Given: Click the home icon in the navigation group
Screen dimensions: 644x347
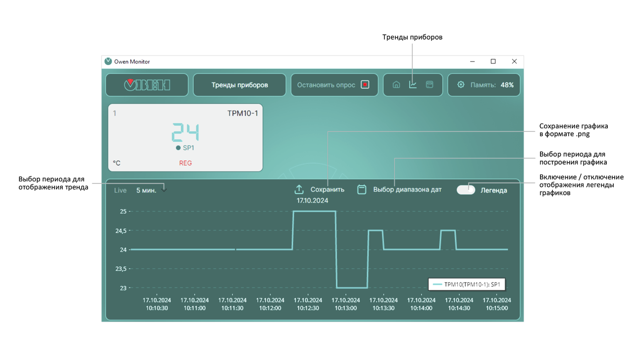Looking at the screenshot, I should point(396,84).
